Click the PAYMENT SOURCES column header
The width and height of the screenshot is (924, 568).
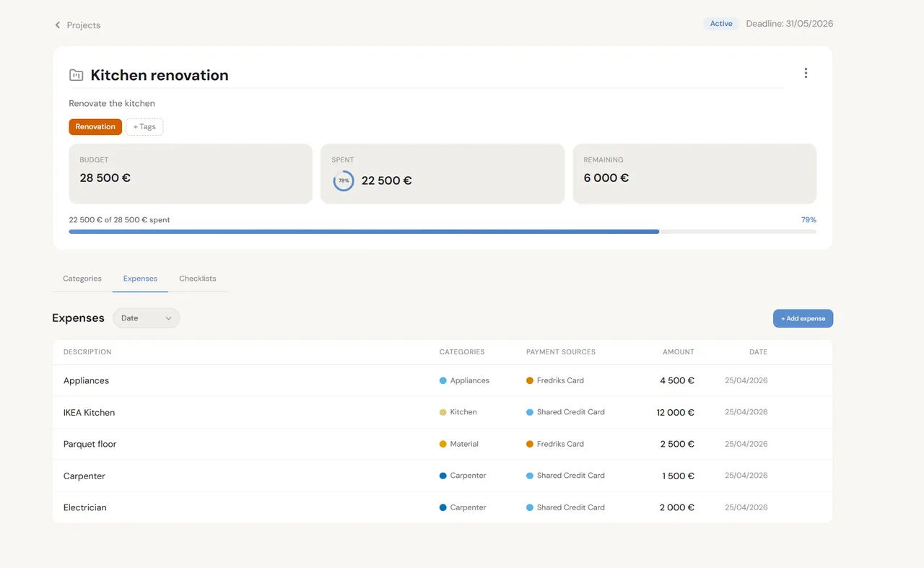561,352
